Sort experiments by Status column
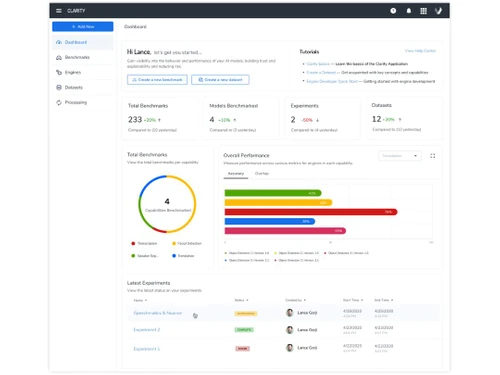 241,300
